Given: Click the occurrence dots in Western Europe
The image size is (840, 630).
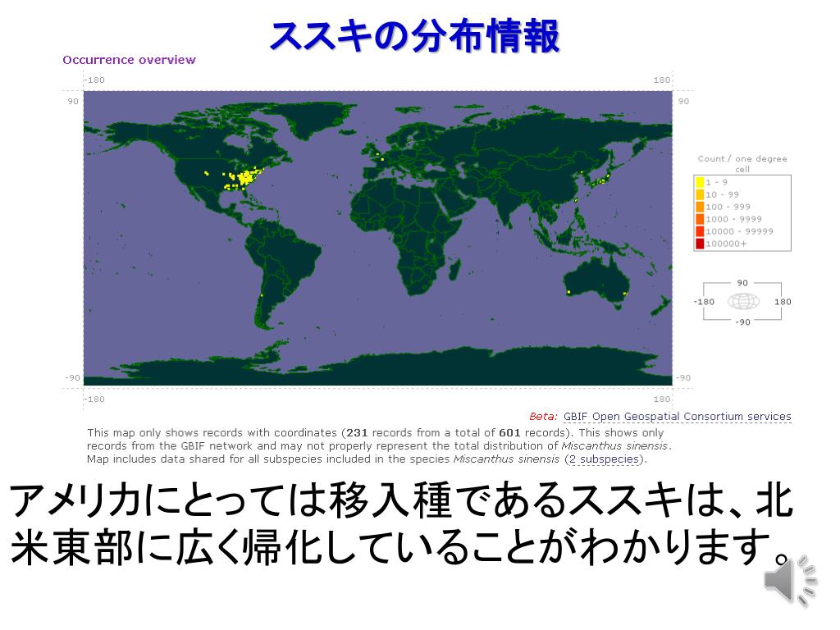Looking at the screenshot, I should (380, 157).
